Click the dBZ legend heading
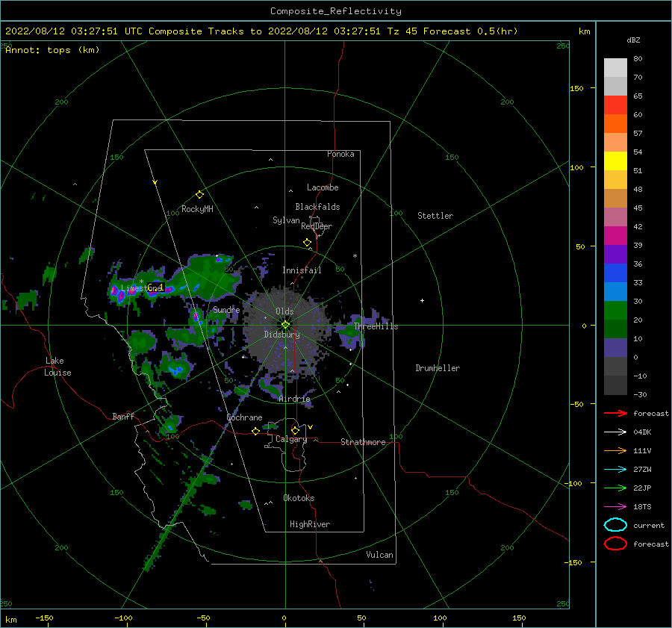Screen dimensions: 672x628 click(633, 40)
